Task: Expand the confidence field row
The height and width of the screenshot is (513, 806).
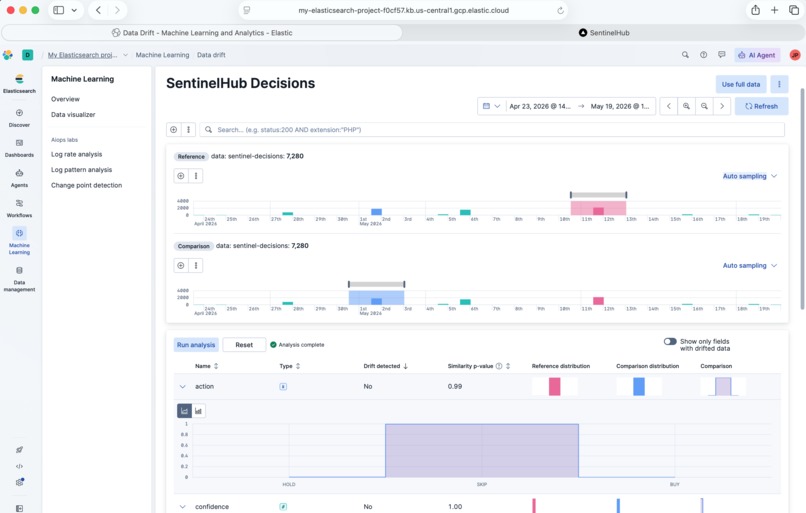Action: pyautogui.click(x=182, y=506)
